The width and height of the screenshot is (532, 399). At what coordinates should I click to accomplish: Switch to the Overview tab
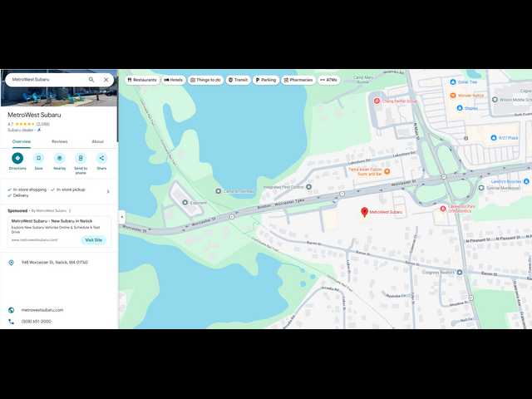[x=22, y=141]
